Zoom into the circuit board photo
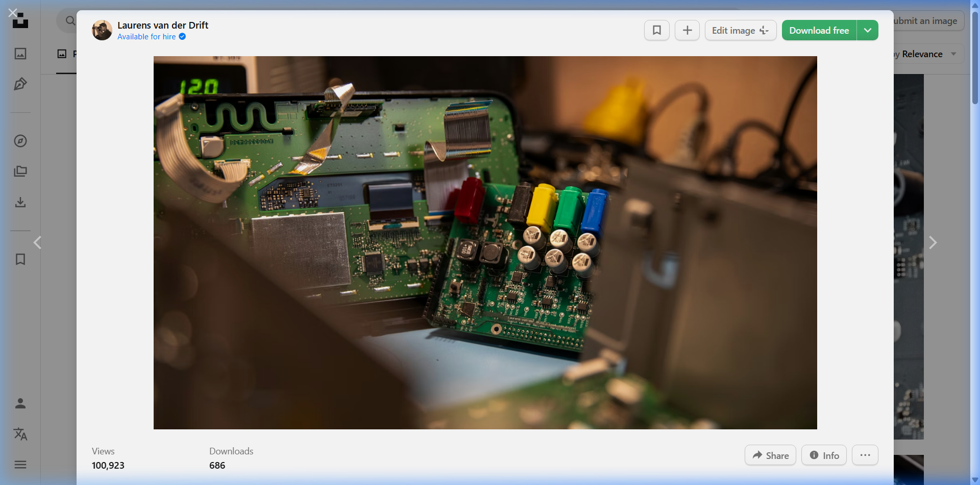The width and height of the screenshot is (980, 485). 485,243
